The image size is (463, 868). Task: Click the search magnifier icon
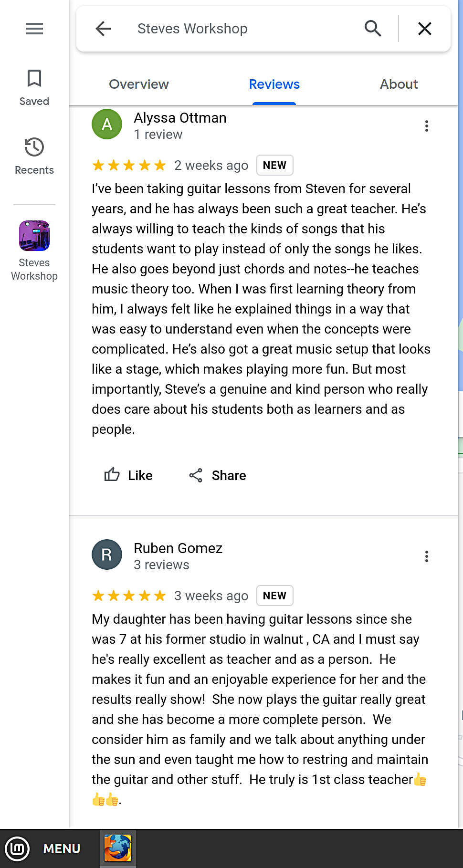[x=373, y=29]
